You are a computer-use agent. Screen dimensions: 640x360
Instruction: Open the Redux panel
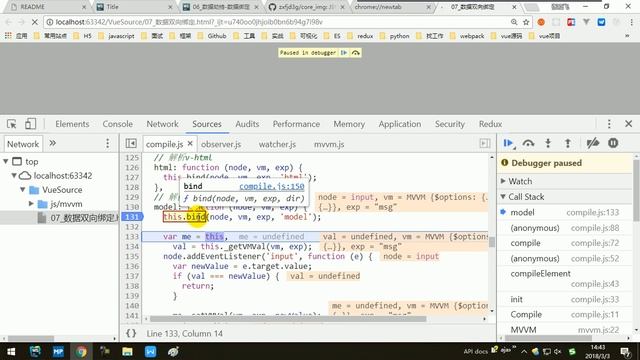coord(490,124)
